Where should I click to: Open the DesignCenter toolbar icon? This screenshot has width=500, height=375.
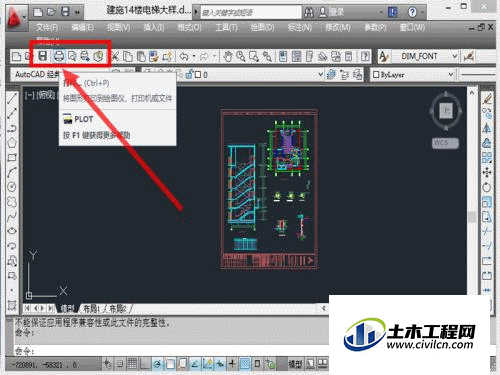296,56
